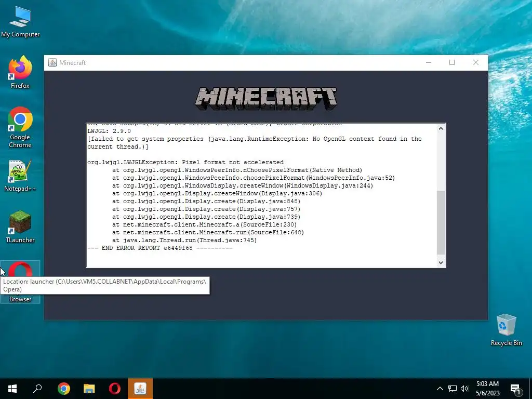Image resolution: width=532 pixels, height=399 pixels.
Task: Click the Java icon in Minecraft title bar
Action: click(x=52, y=62)
